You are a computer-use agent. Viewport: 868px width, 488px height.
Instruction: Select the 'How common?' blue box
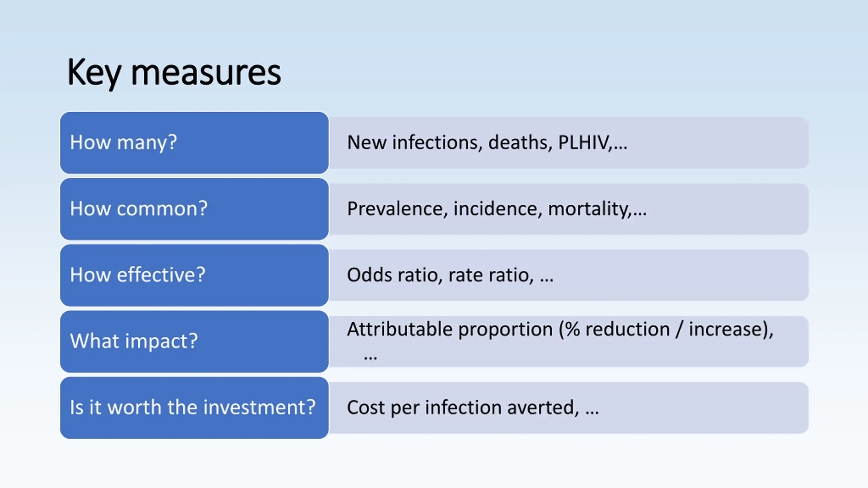(x=194, y=209)
